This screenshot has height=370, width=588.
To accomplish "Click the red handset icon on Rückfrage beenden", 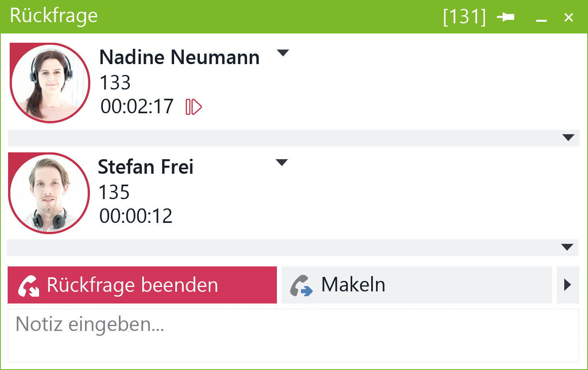I will 29,285.
